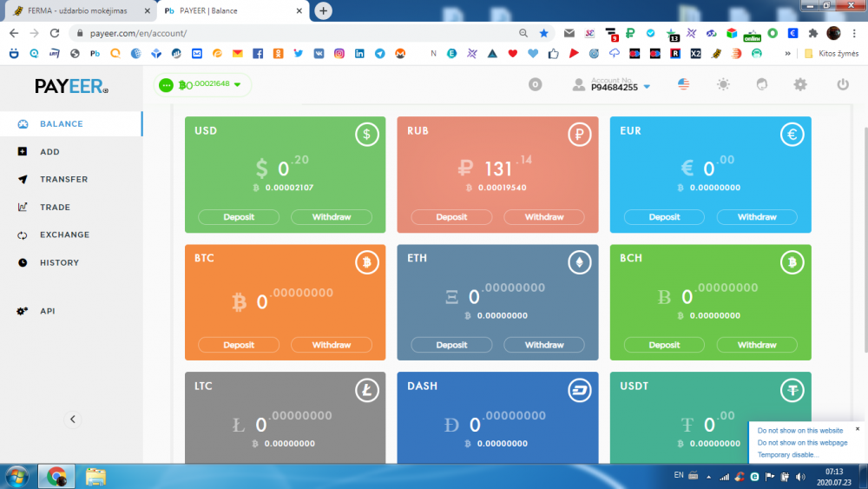868x489 pixels.
Task: Close the small popup notification
Action: point(857,429)
